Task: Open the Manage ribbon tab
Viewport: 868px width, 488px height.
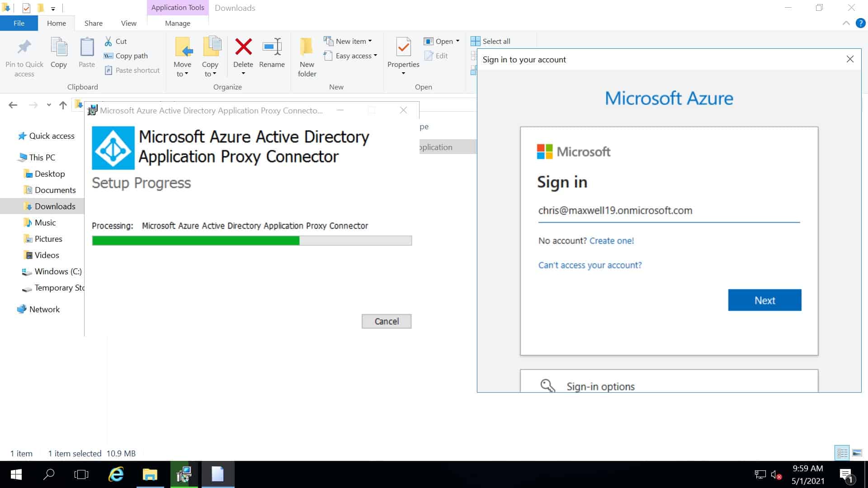Action: pyautogui.click(x=178, y=23)
